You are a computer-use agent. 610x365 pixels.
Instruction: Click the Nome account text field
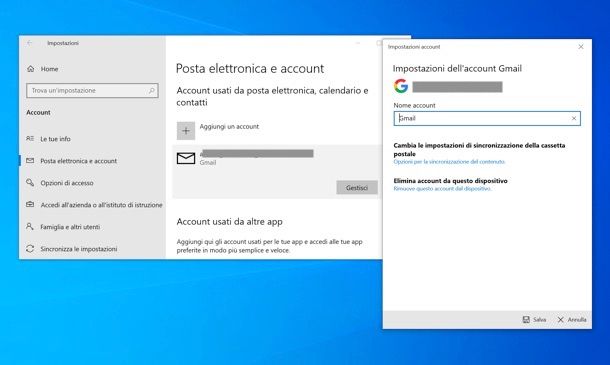tap(487, 118)
